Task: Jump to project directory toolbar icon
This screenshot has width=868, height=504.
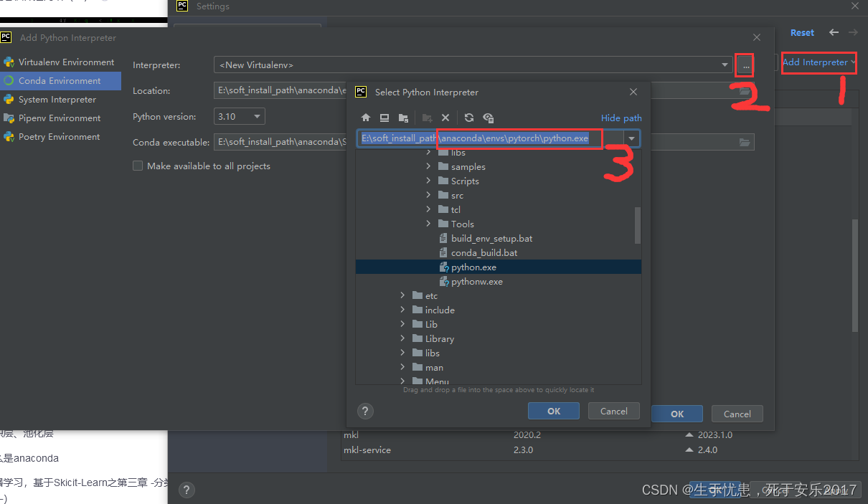Action: point(403,118)
